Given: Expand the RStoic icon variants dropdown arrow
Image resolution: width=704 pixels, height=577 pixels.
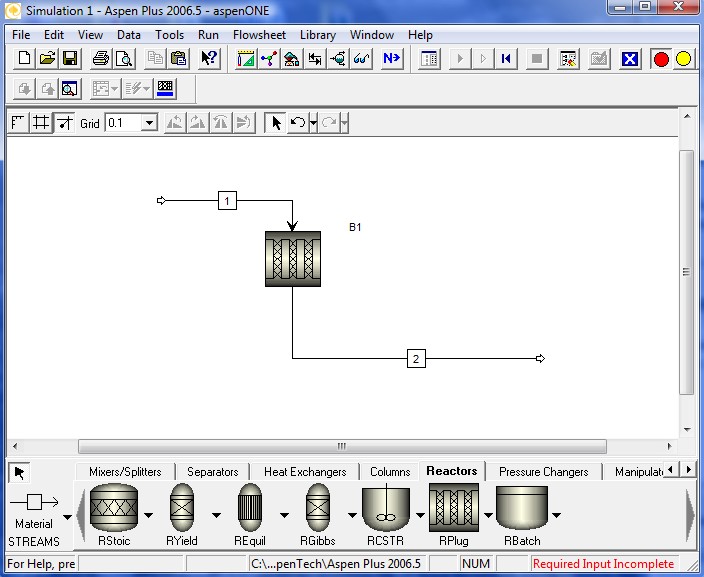Looking at the screenshot, I should (147, 516).
